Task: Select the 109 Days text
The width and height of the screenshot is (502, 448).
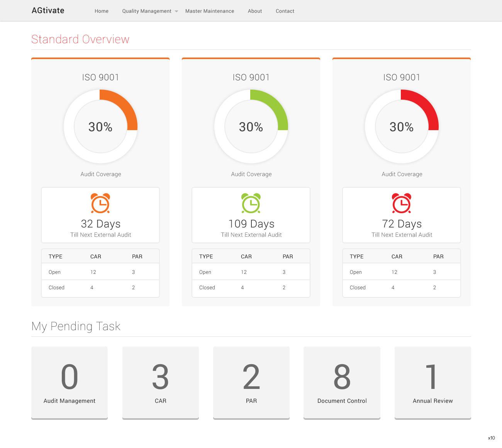Action: pyautogui.click(x=251, y=224)
